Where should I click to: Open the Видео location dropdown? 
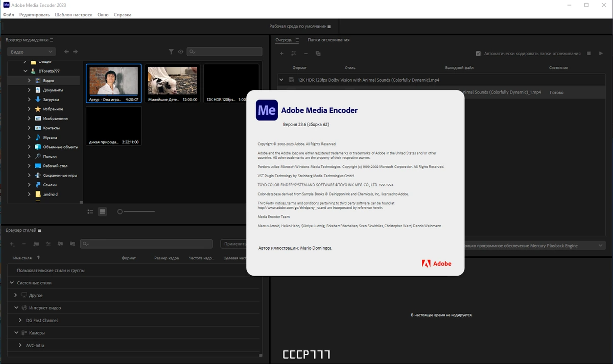click(x=31, y=52)
